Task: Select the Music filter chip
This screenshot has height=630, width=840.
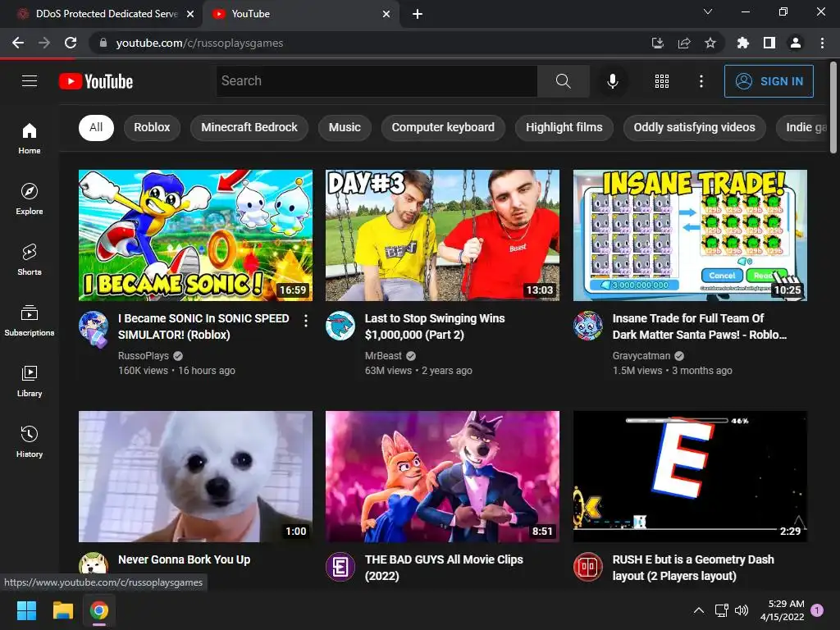Action: [345, 127]
